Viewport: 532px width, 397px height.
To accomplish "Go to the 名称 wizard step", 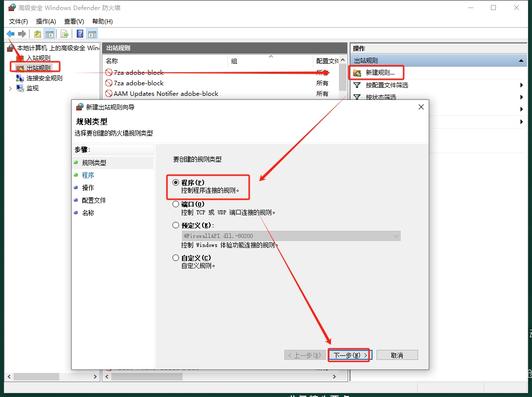I will 88,213.
